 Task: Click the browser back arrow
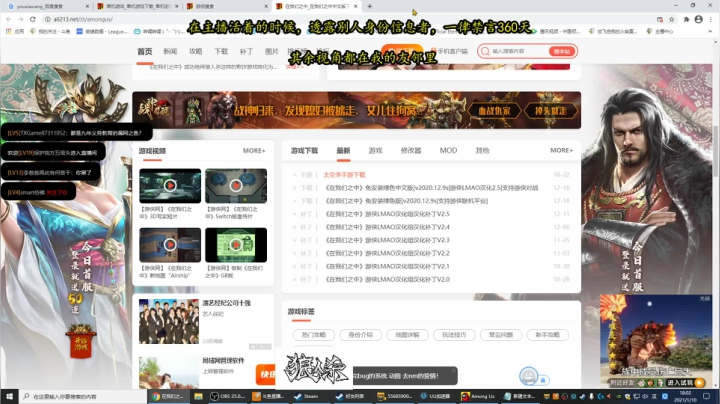click(9, 19)
